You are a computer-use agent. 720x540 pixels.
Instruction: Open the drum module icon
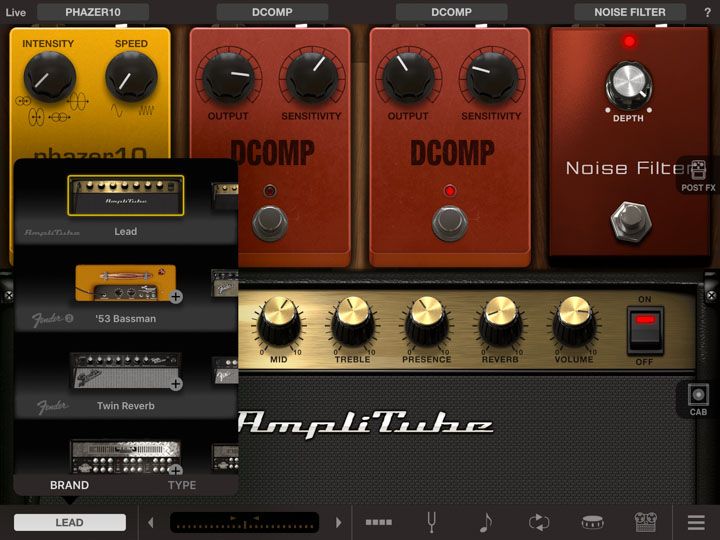[592, 522]
